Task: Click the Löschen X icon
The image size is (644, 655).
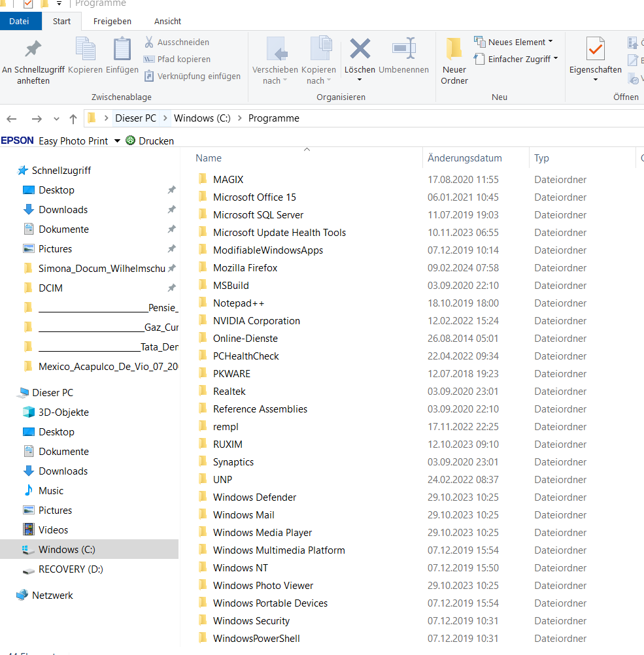Action: [x=360, y=48]
